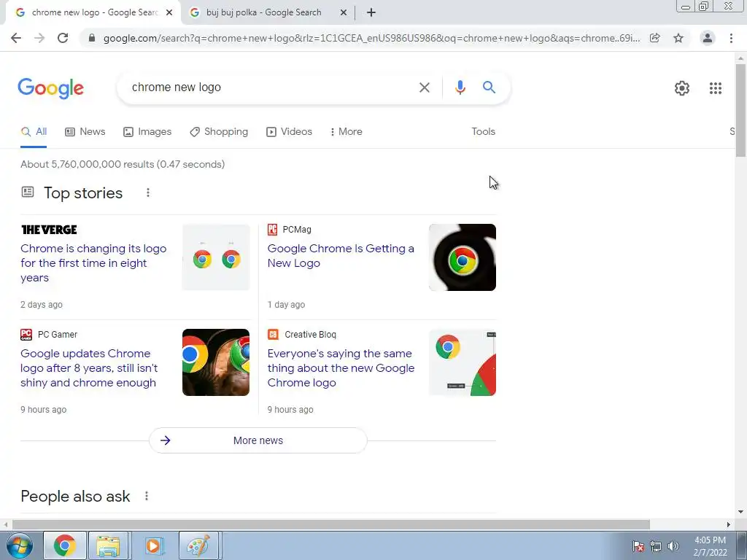Open Top stories three-dot options
Image resolution: width=747 pixels, height=560 pixels.
point(148,192)
